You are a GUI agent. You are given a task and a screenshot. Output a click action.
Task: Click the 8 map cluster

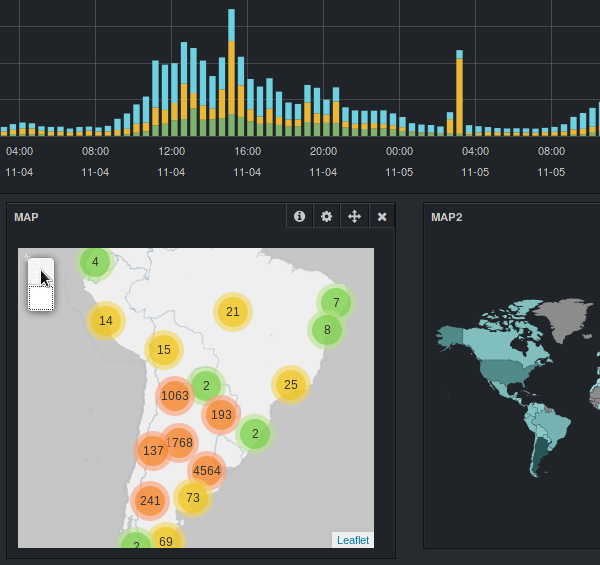pyautogui.click(x=327, y=330)
